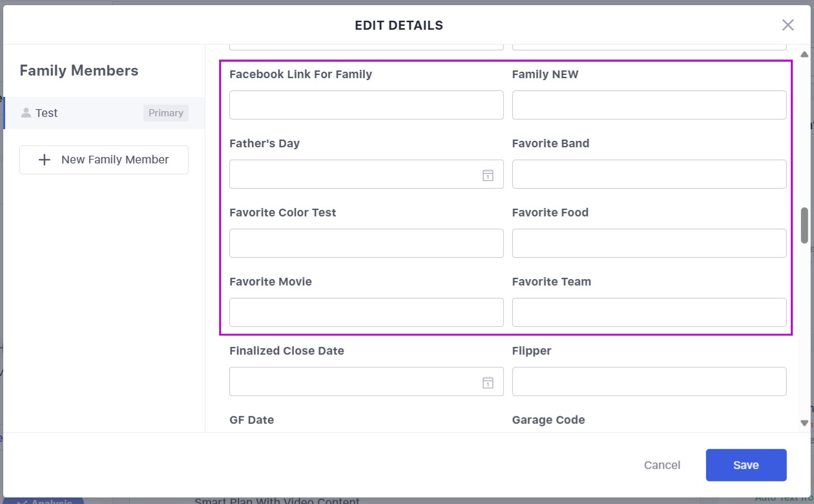The width and height of the screenshot is (814, 504).
Task: Click into the Favorite Food field
Action: tap(649, 243)
